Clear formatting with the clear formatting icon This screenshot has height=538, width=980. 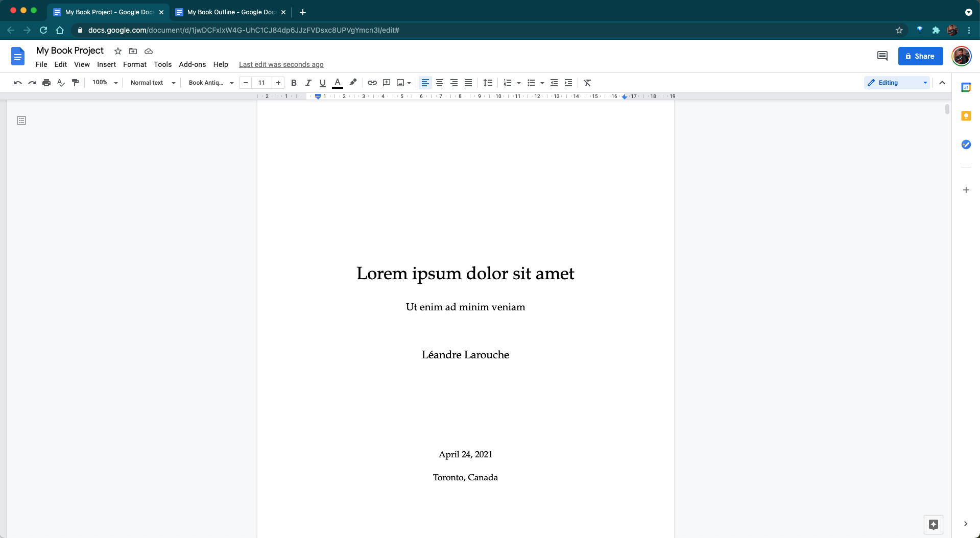click(x=587, y=83)
